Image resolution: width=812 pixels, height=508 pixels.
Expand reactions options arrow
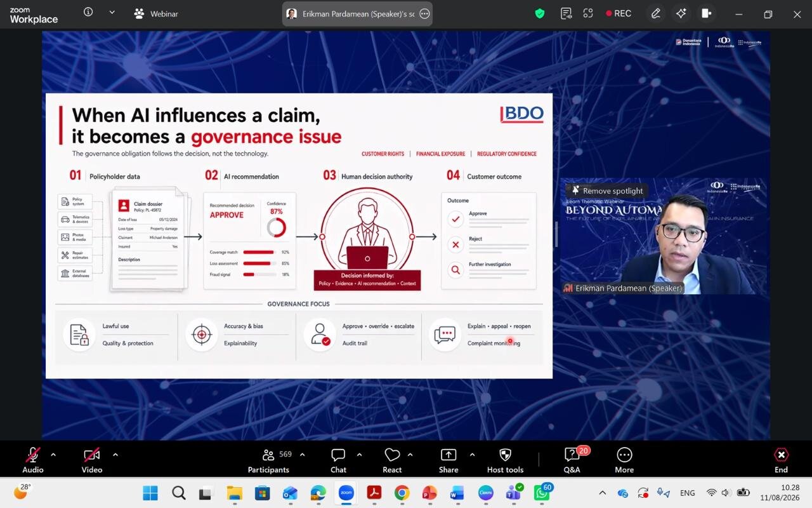pyautogui.click(x=410, y=455)
